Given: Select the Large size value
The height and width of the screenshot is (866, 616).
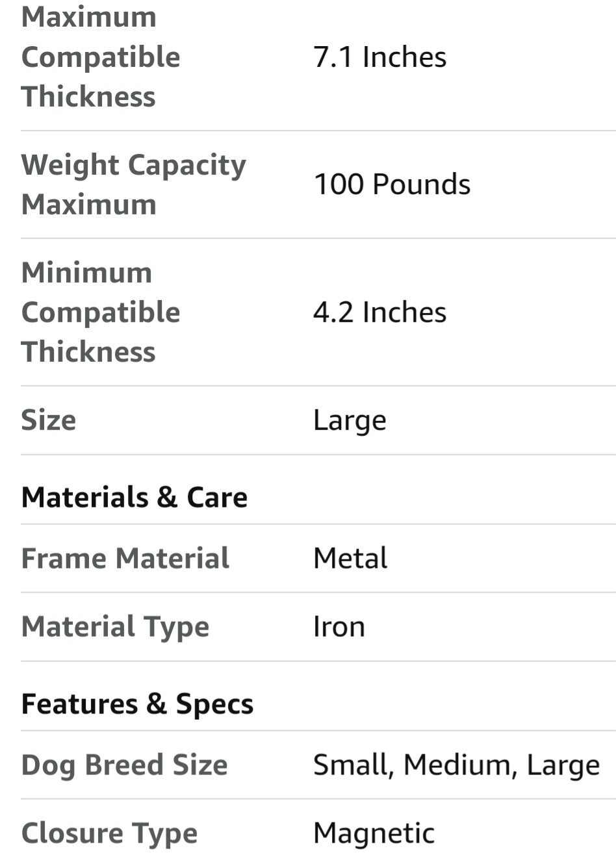Looking at the screenshot, I should tap(350, 420).
